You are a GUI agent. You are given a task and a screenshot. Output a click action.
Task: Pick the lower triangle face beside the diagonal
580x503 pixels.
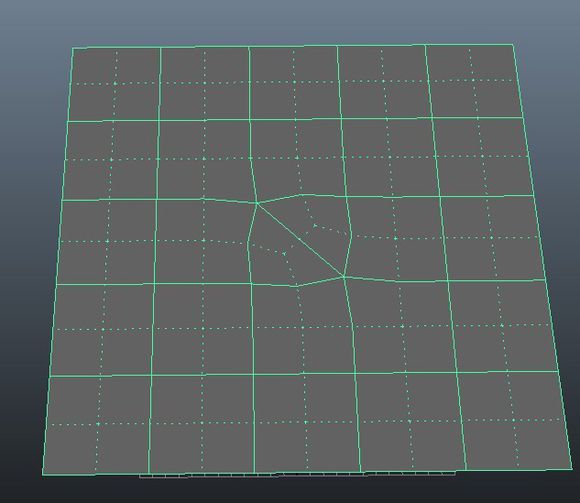[x=284, y=254]
